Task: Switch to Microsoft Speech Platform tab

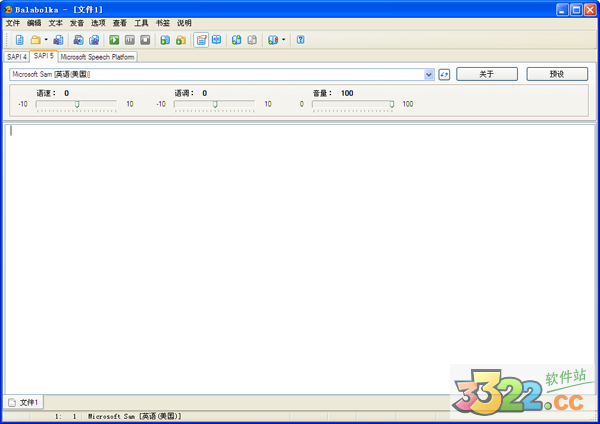Action: pos(98,57)
